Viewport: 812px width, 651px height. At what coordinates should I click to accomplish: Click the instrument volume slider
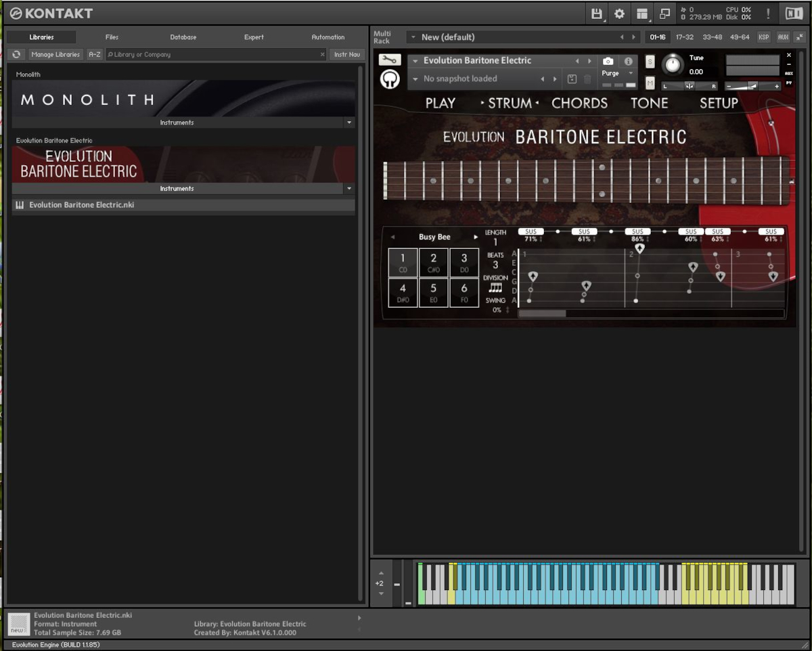[752, 86]
